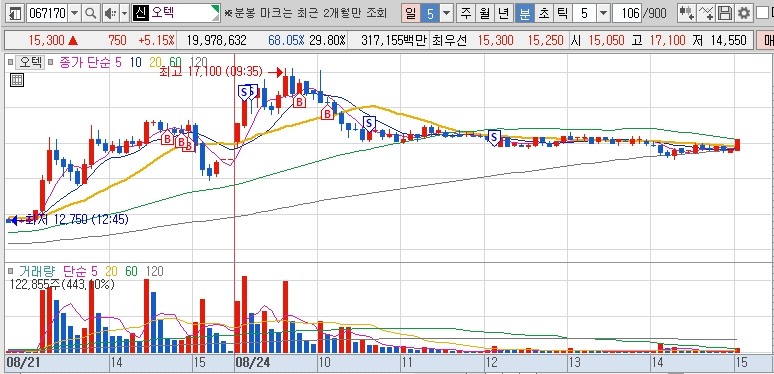Expand the speaker options dropdown arrow
Screen dimensions: 774x374
[124, 13]
